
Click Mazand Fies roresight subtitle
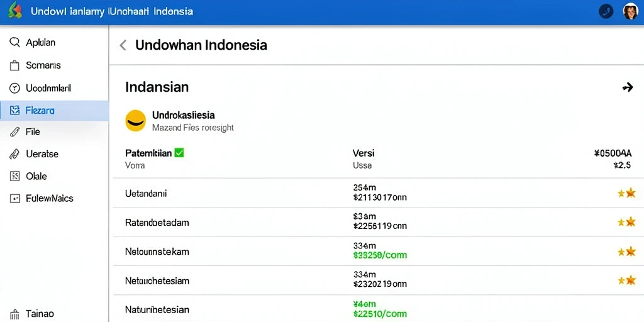coord(193,128)
